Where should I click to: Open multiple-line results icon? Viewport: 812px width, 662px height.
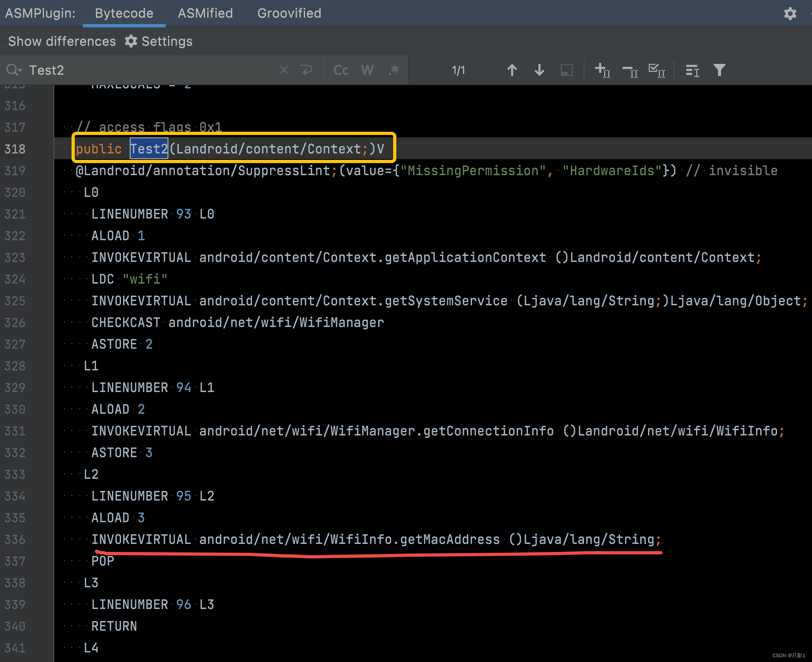pos(692,70)
